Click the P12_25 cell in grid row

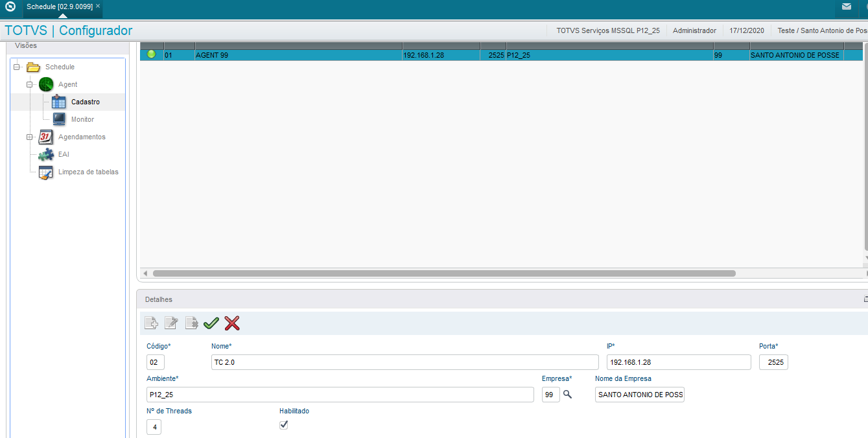(609, 55)
